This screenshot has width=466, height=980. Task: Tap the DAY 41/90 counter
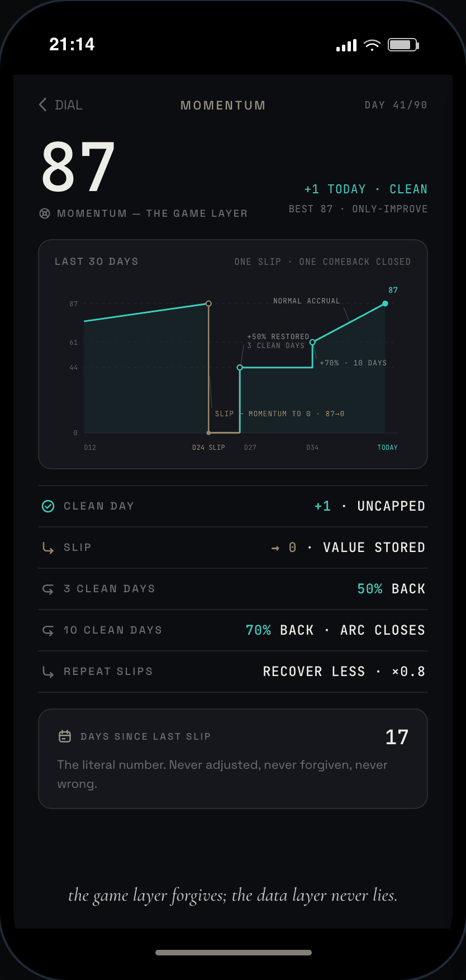click(396, 105)
